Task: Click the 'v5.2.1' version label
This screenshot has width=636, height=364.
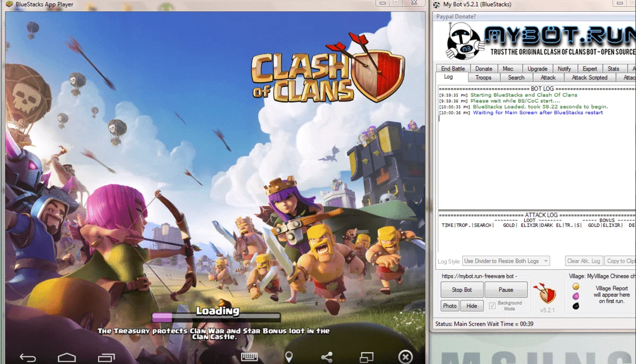Action: tap(547, 310)
